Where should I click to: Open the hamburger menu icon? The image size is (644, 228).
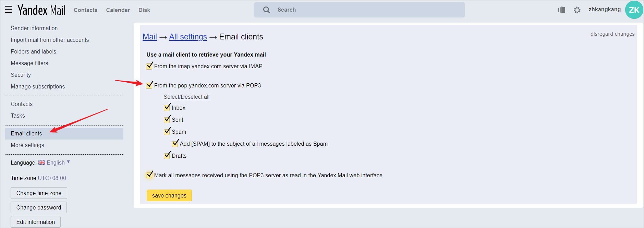tap(9, 10)
